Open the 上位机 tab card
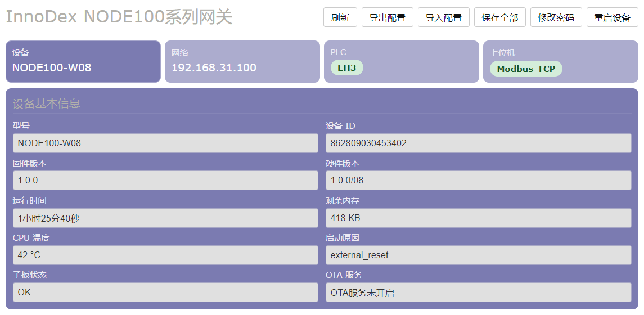 click(x=561, y=62)
